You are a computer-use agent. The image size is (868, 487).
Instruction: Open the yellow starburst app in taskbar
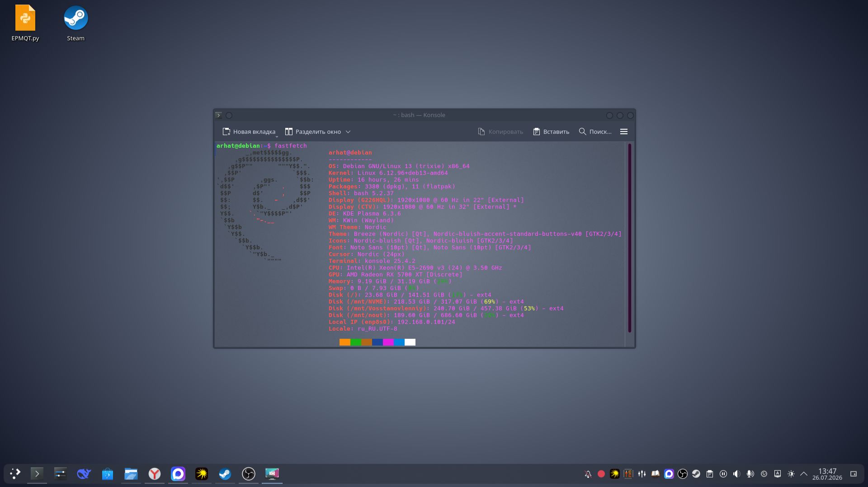(x=202, y=473)
